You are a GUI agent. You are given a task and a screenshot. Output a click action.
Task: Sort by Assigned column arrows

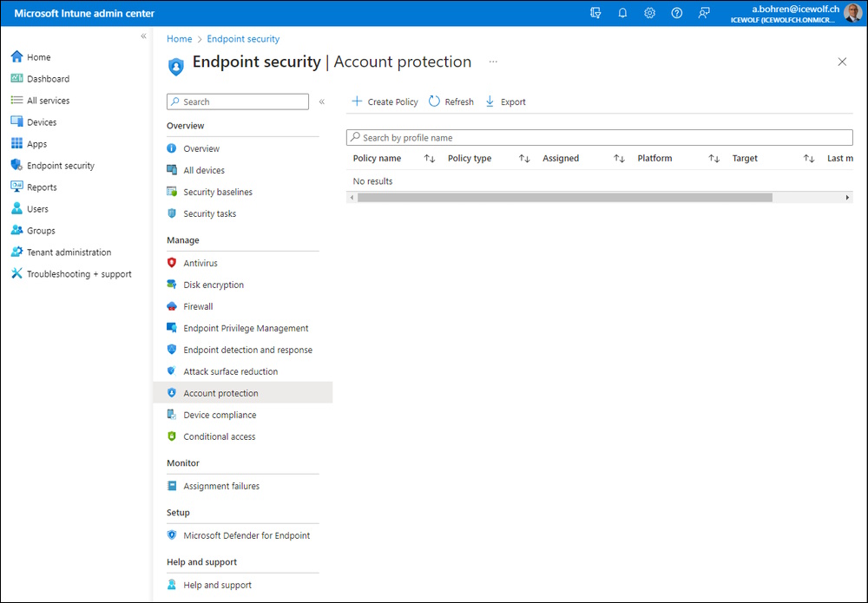click(619, 159)
